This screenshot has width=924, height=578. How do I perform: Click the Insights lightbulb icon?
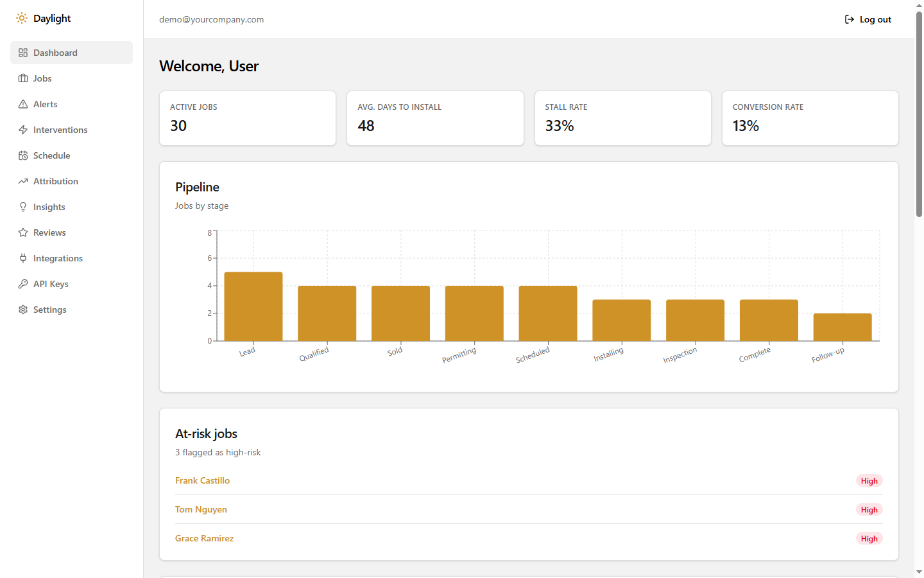tap(23, 207)
